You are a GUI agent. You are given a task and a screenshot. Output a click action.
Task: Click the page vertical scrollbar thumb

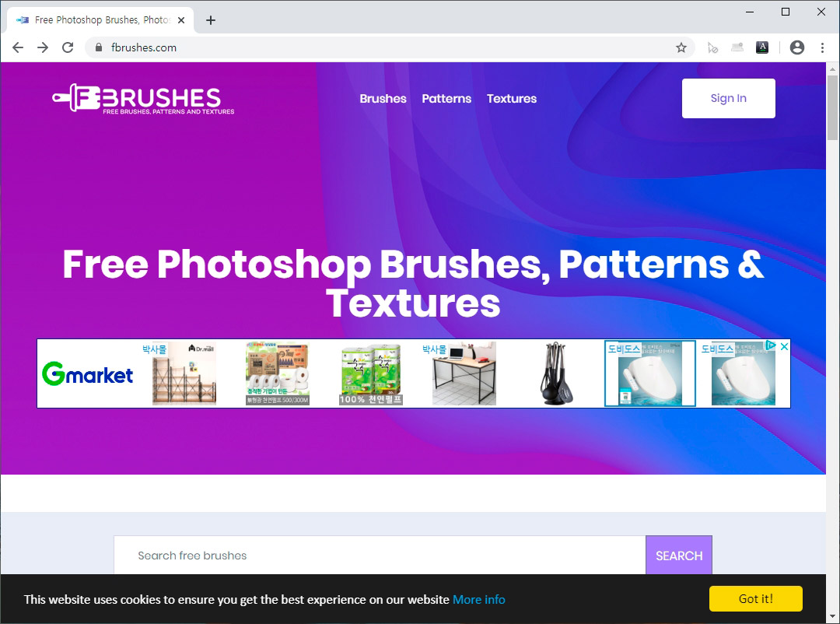(832, 107)
